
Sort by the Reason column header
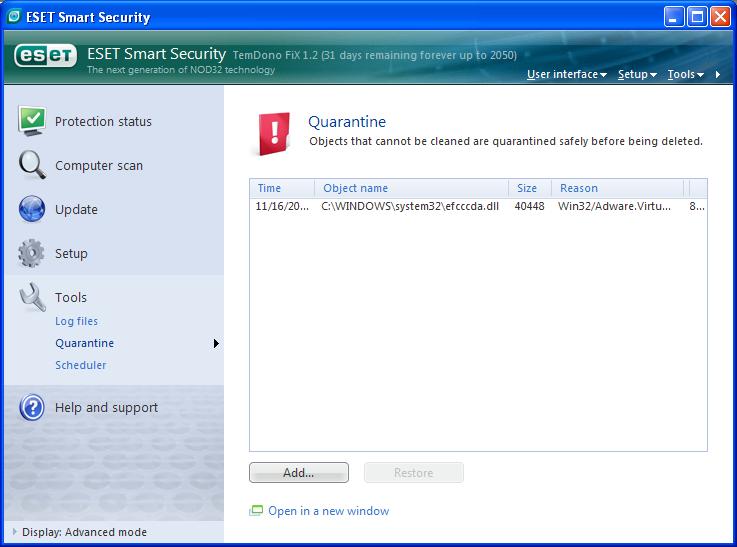point(617,188)
